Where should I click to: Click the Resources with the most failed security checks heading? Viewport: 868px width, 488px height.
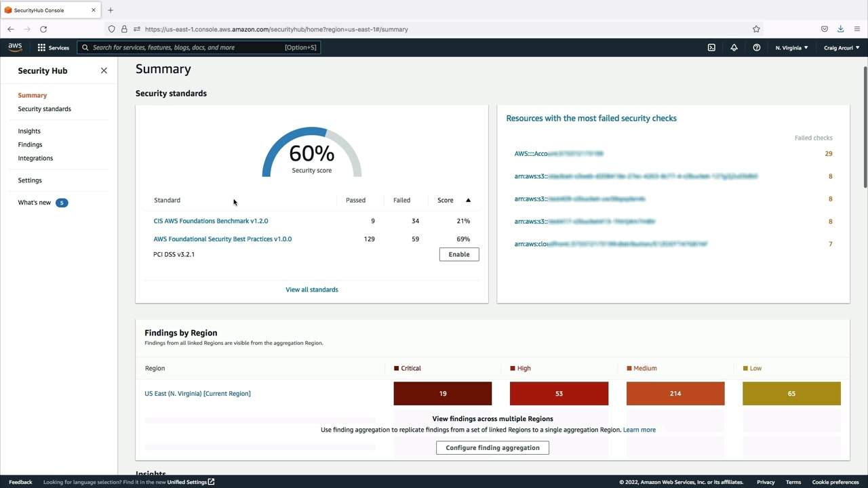tap(591, 118)
